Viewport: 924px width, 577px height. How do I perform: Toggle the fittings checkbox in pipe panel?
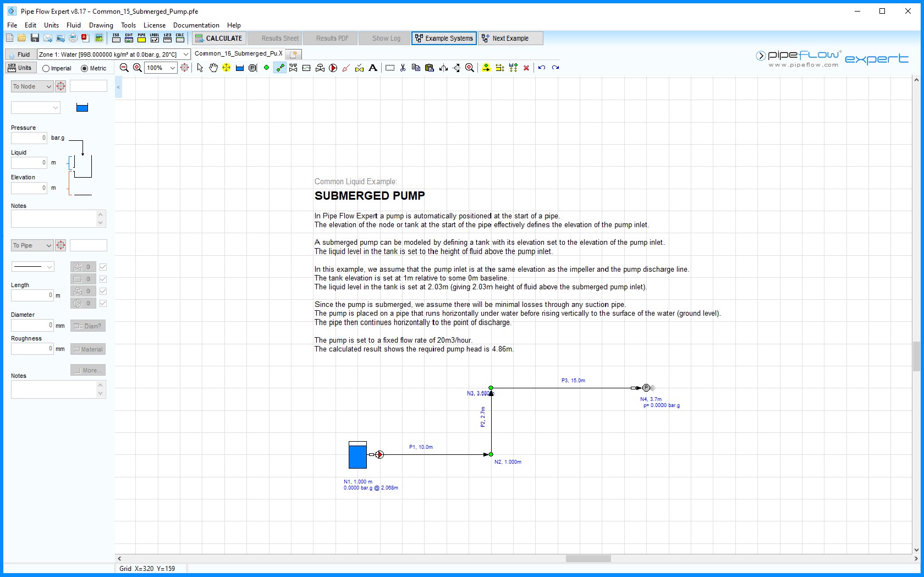103,267
